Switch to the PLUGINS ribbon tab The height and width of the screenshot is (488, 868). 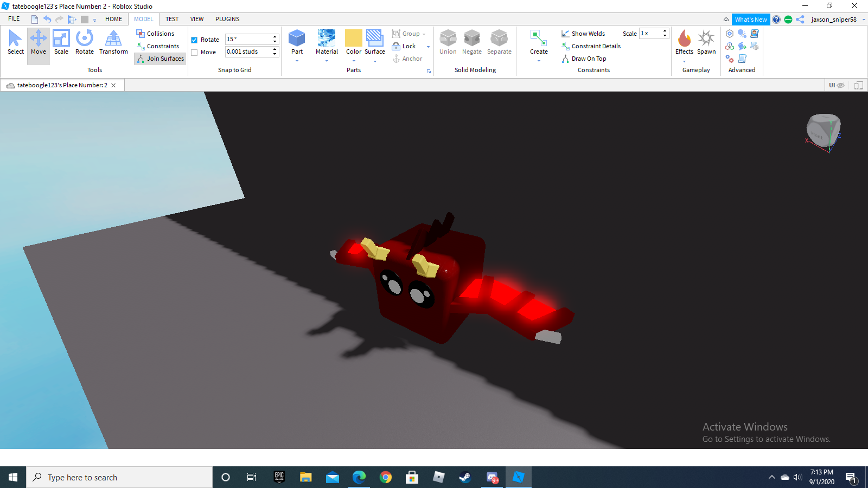(227, 19)
